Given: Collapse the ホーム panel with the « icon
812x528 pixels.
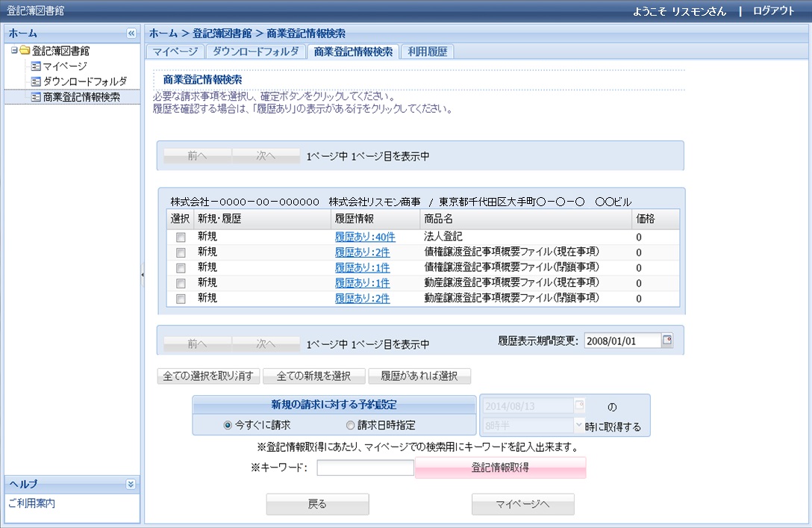Looking at the screenshot, I should 131,33.
